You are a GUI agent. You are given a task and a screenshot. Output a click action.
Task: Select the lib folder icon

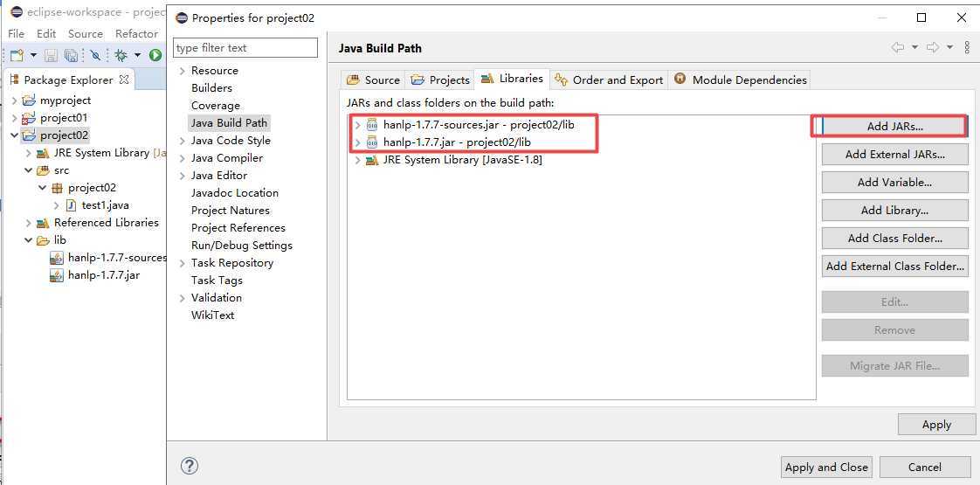pyautogui.click(x=43, y=240)
